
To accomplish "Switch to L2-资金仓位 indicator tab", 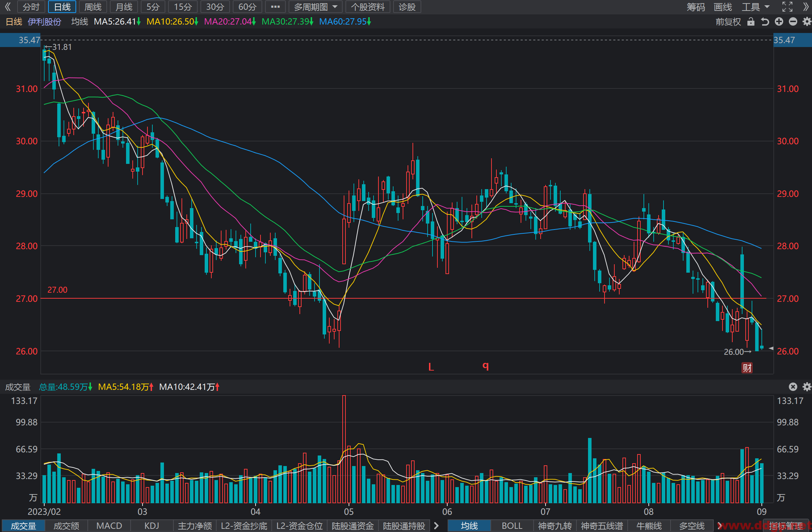I will (299, 526).
